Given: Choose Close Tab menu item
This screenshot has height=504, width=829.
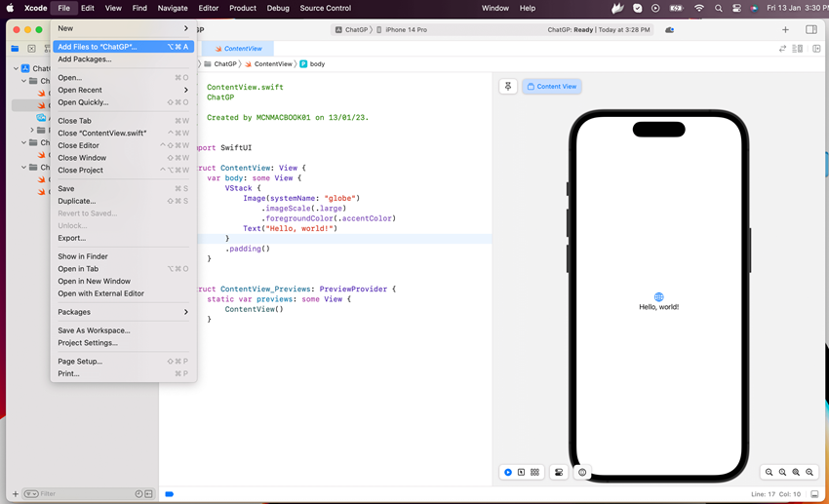Looking at the screenshot, I should (123, 121).
